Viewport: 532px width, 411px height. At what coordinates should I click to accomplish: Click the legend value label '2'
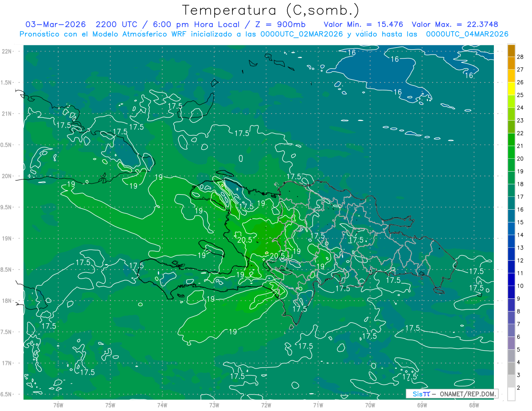519,388
